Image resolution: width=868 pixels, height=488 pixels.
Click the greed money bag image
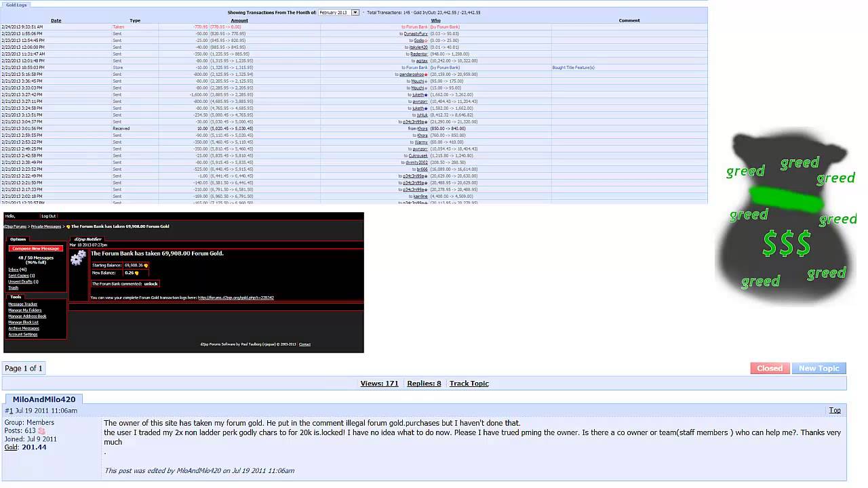[x=787, y=218]
